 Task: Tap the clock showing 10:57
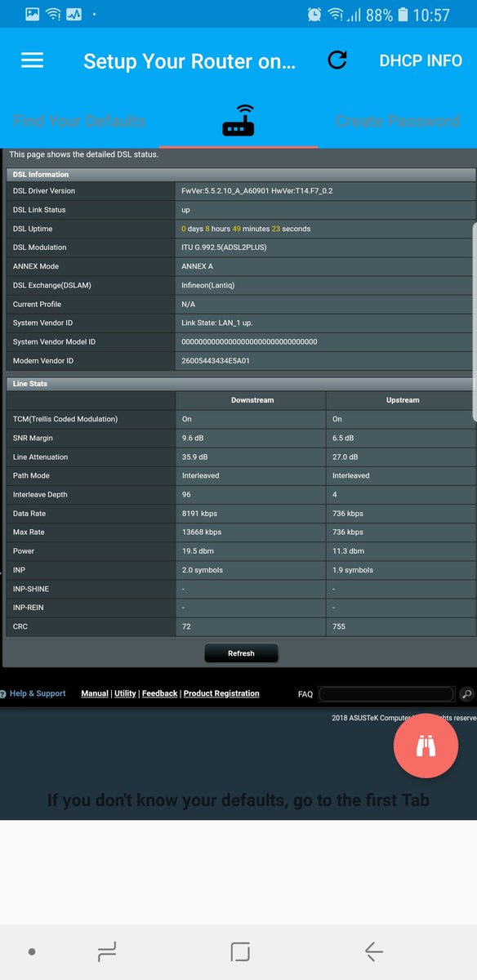pyautogui.click(x=431, y=15)
